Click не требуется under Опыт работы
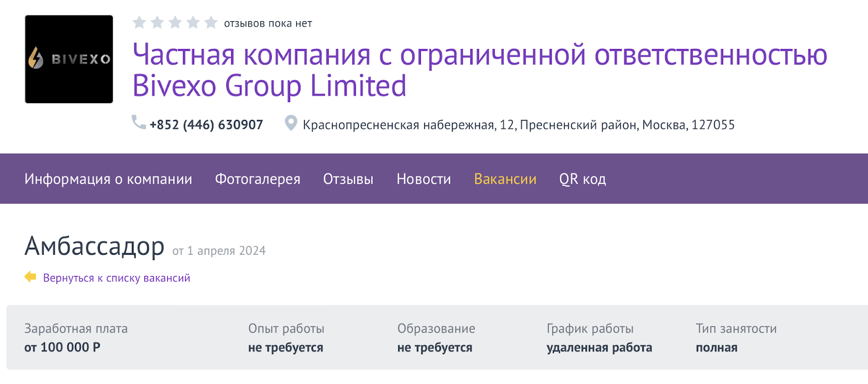The width and height of the screenshot is (868, 384). point(286,348)
